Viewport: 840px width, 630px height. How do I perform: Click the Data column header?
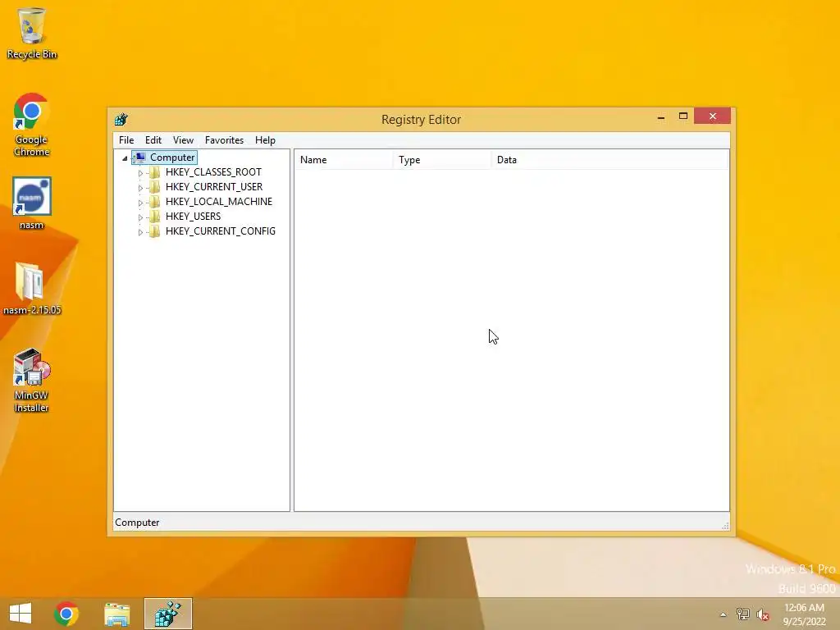[x=610, y=160]
